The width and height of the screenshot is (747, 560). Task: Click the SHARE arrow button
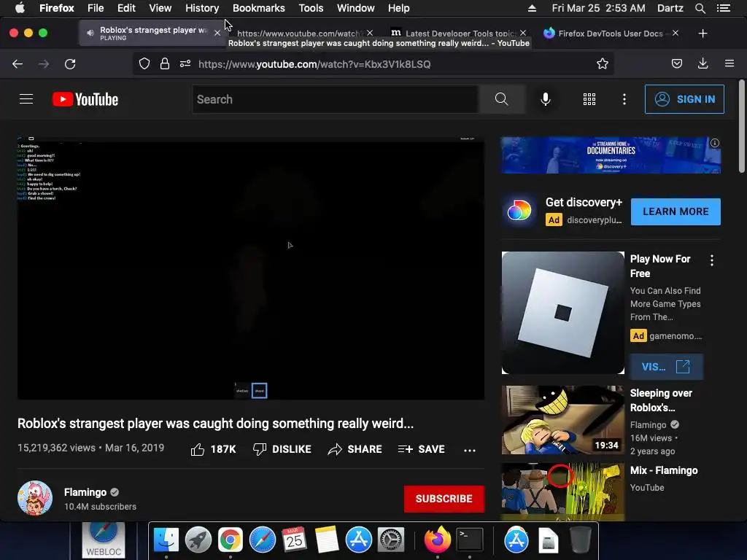tap(355, 449)
